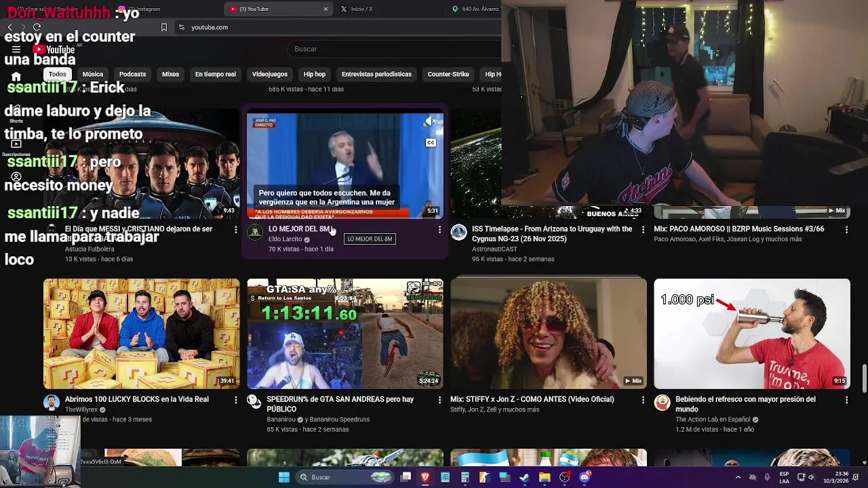868x488 pixels.
Task: Open options for STIFFY x Jon Z mix
Action: click(643, 400)
